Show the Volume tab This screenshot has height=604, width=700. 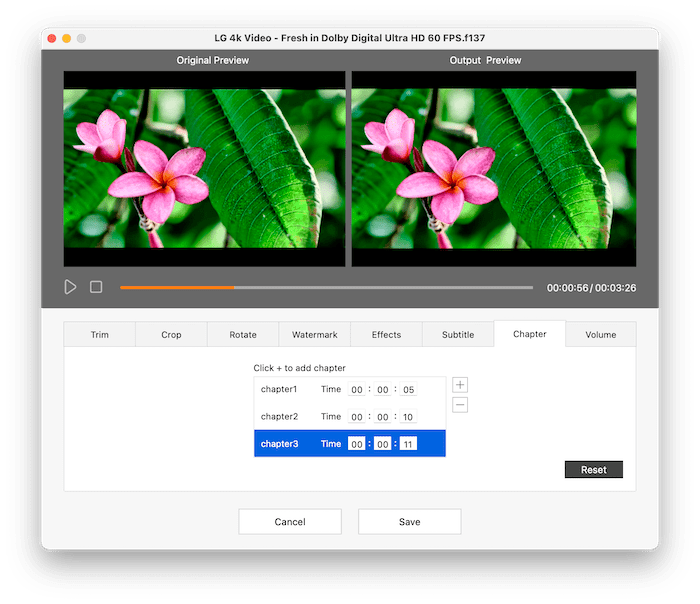click(x=601, y=335)
